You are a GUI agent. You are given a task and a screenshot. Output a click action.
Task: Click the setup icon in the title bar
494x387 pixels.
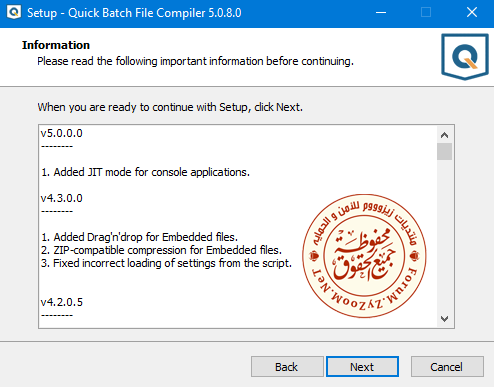click(x=14, y=12)
